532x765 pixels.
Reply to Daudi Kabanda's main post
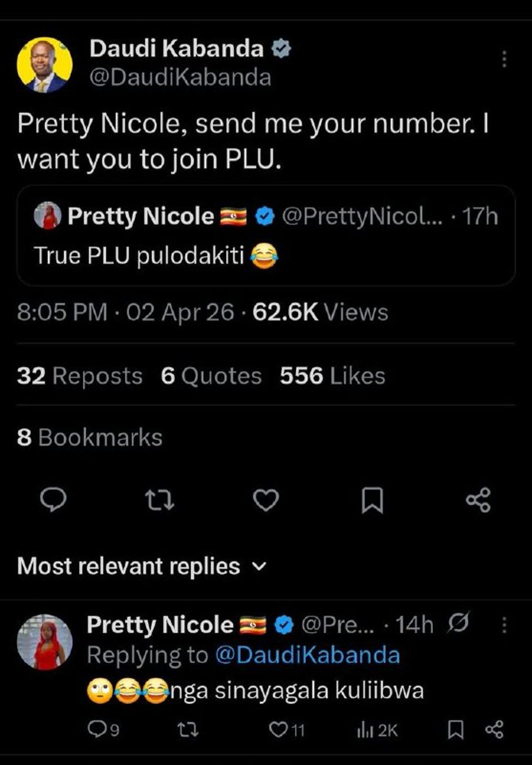pyautogui.click(x=53, y=500)
